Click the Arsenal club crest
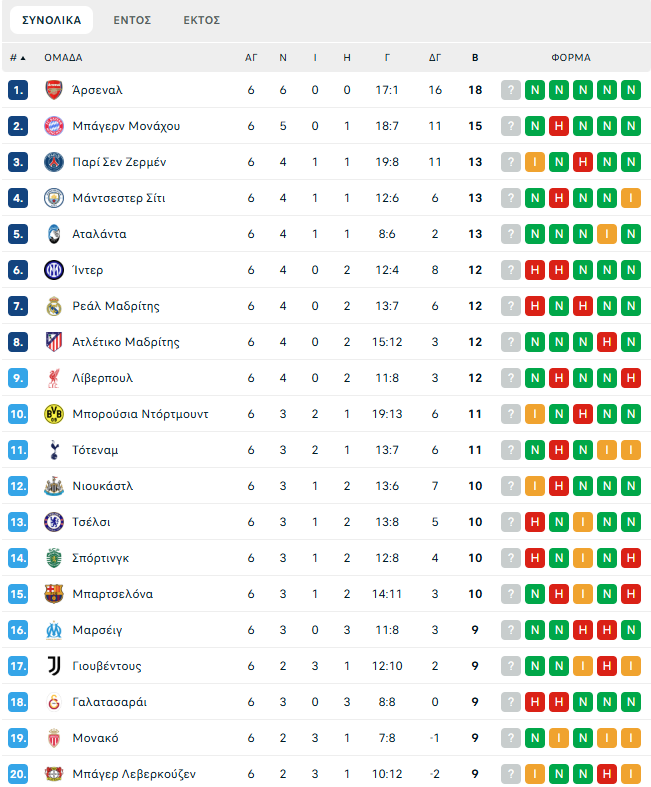651x787 pixels. coord(54,90)
